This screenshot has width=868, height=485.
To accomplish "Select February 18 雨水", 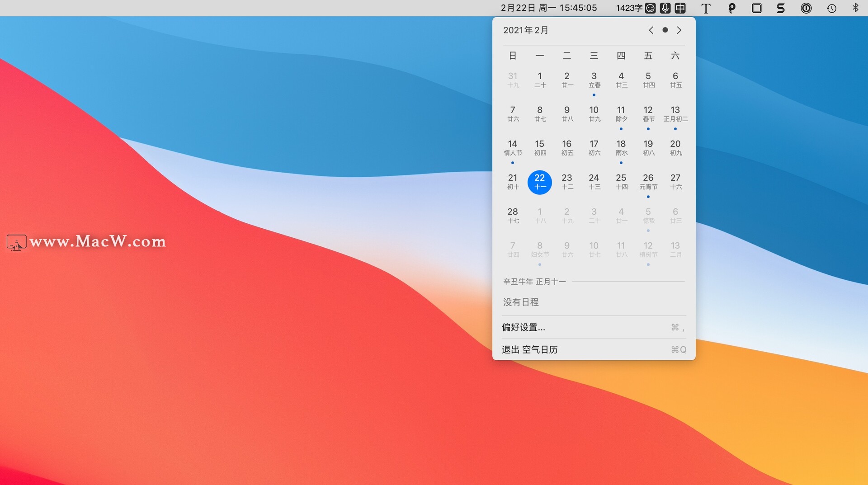I will 621,149.
